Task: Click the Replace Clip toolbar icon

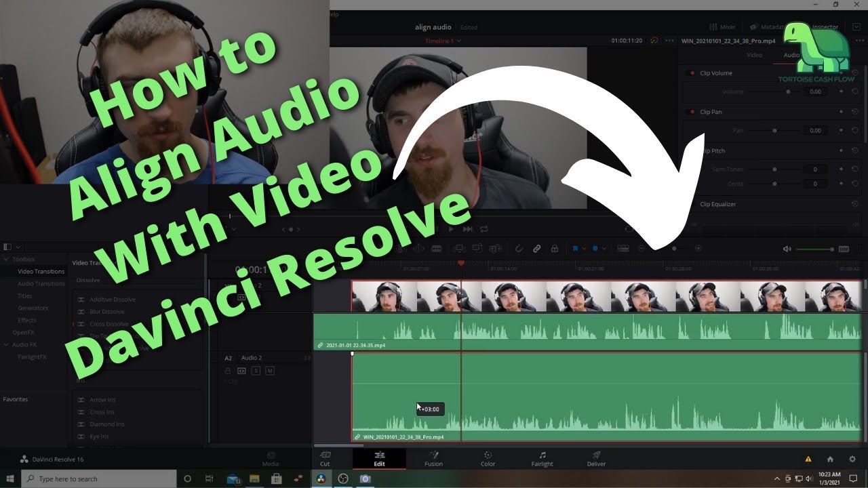Action: point(495,249)
